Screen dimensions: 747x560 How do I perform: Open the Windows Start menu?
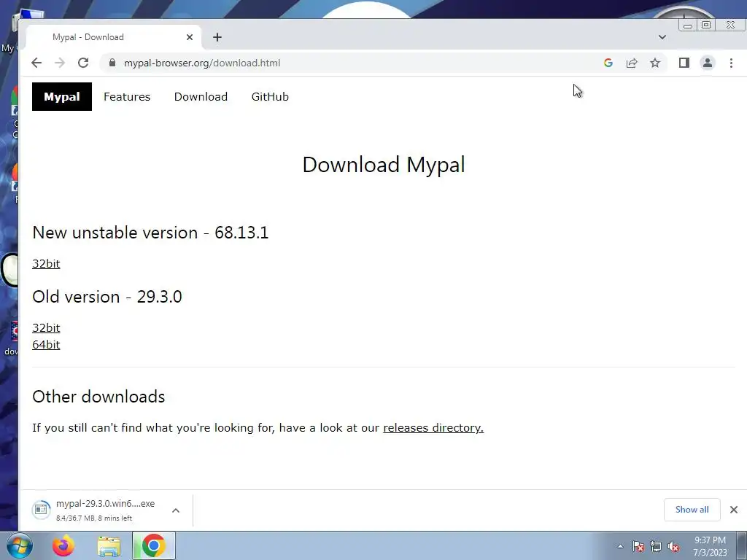click(x=19, y=545)
